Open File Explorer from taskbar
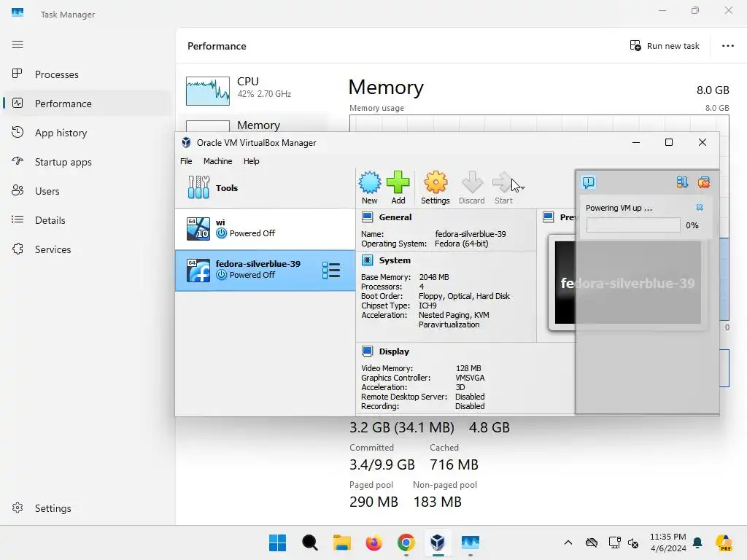This screenshot has width=747, height=560. tap(341, 542)
